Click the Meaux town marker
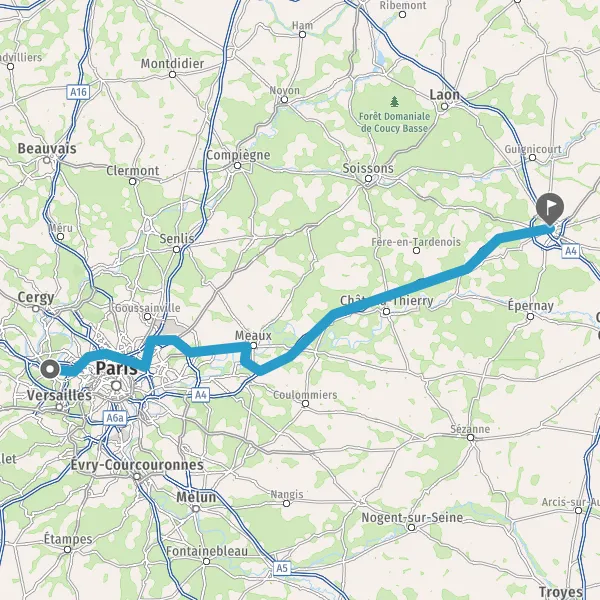This screenshot has height=600, width=600. click(253, 346)
